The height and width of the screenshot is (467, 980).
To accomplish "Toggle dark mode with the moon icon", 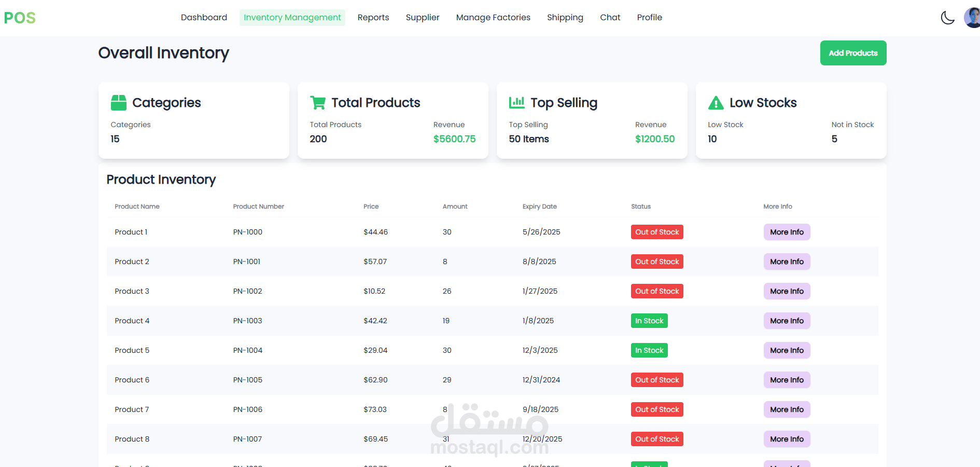I will [947, 18].
